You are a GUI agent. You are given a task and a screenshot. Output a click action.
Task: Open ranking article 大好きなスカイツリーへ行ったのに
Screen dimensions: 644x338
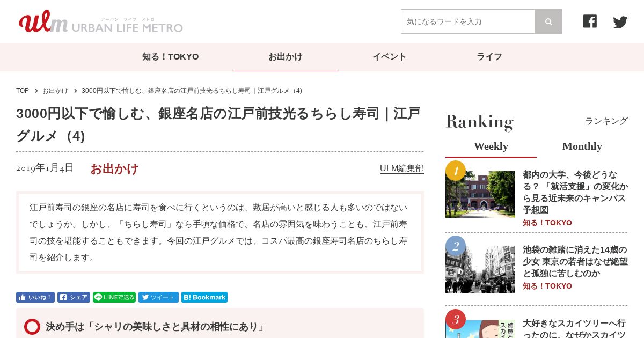[575, 328]
